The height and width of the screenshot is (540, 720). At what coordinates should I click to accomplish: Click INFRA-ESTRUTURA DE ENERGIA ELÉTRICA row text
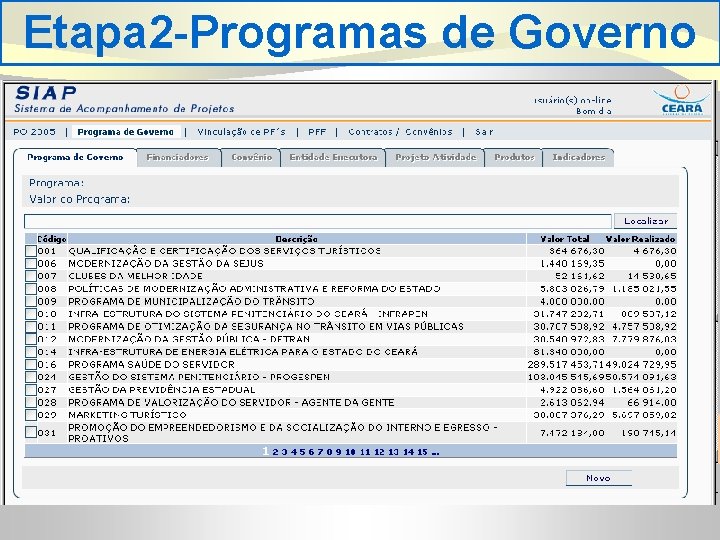click(243, 352)
